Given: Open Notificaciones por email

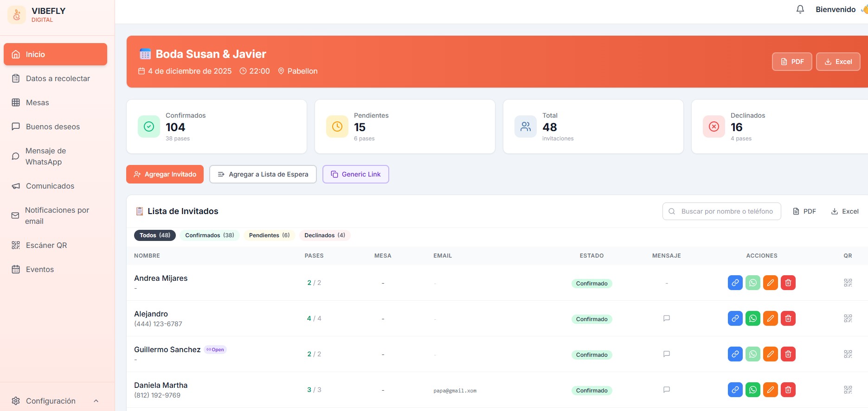Looking at the screenshot, I should pos(55,215).
